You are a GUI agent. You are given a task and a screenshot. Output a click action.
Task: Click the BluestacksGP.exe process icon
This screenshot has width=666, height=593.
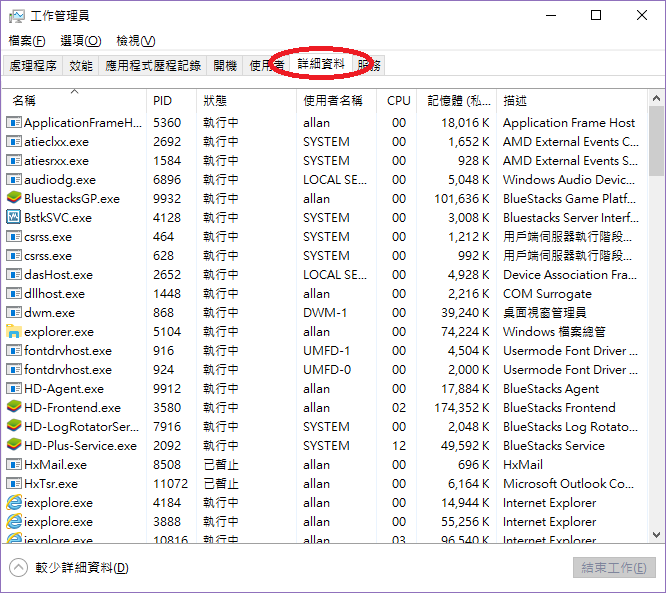click(x=14, y=198)
